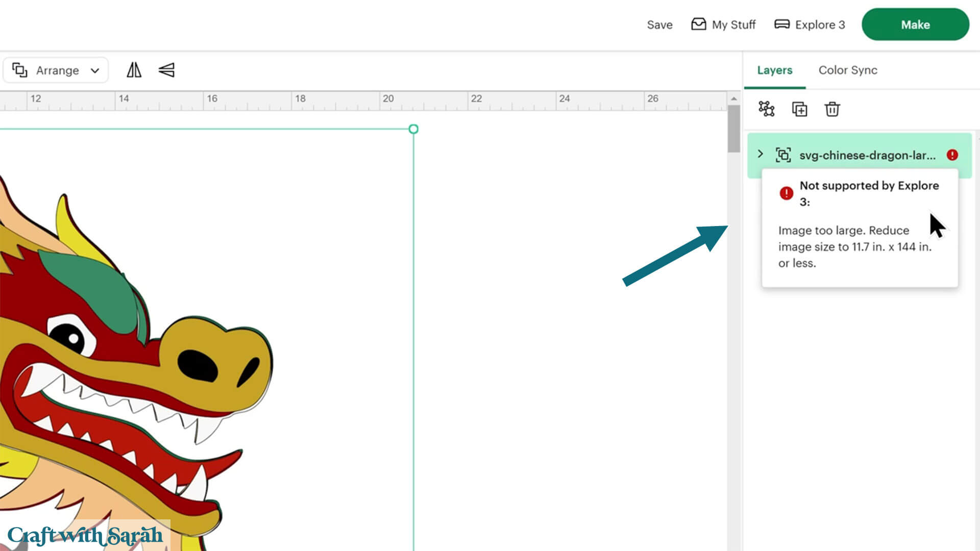This screenshot has width=980, height=551.
Task: Click the My Stuff inbox icon
Action: coord(698,24)
